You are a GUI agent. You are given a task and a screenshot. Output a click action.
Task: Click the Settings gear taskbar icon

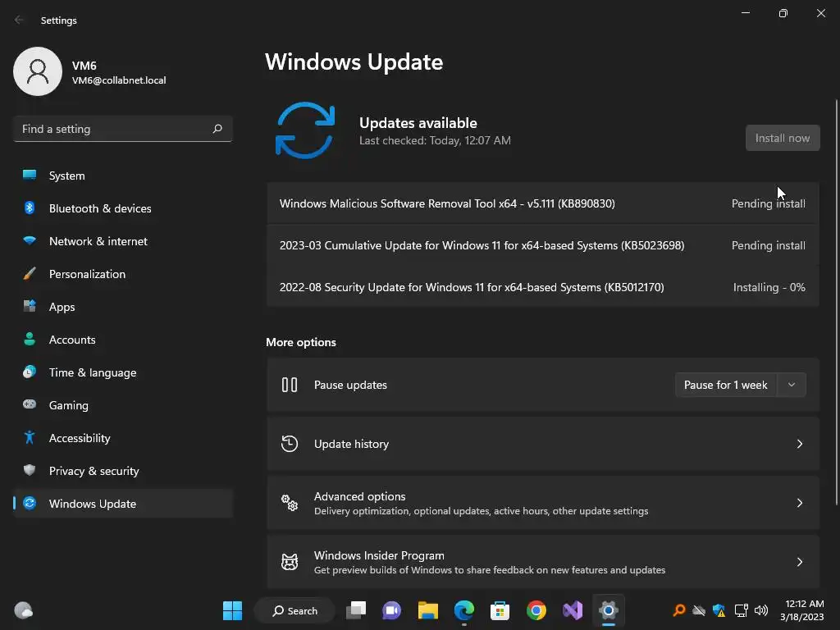tap(609, 610)
